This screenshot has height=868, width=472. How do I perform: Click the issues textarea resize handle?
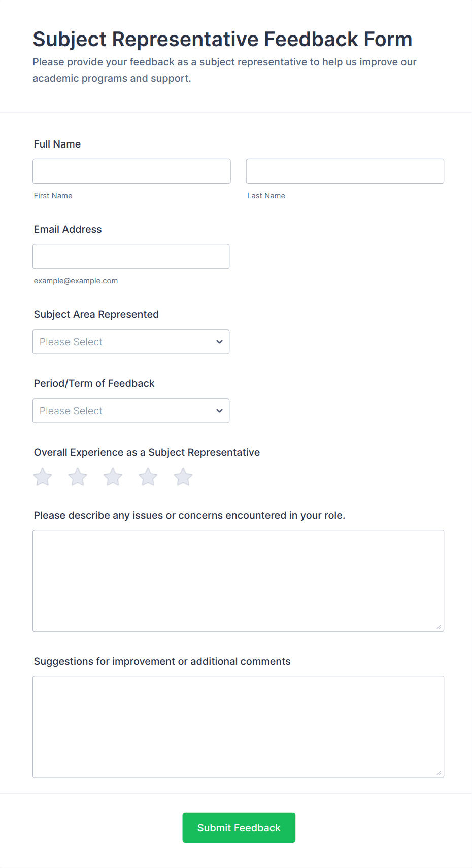point(439,627)
